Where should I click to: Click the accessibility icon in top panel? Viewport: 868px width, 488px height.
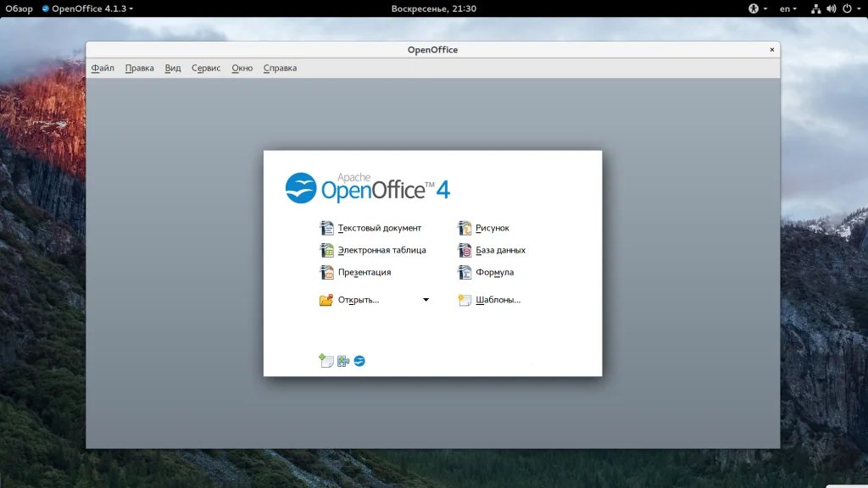click(x=753, y=8)
